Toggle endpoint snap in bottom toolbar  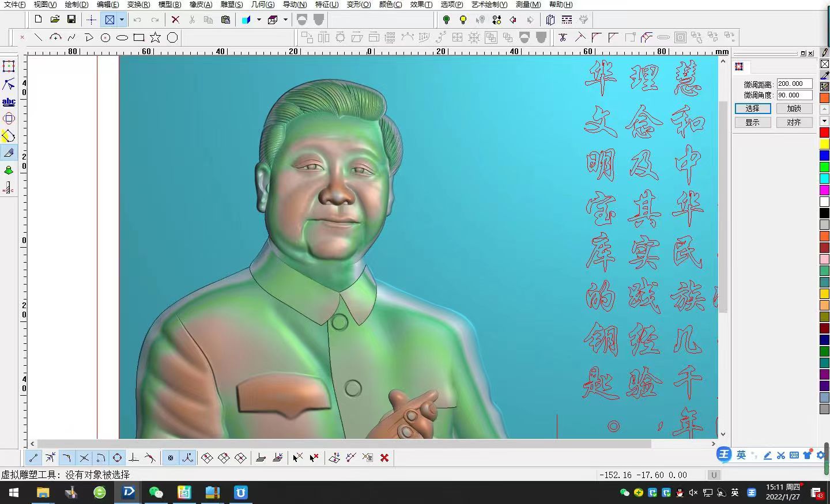[33, 458]
